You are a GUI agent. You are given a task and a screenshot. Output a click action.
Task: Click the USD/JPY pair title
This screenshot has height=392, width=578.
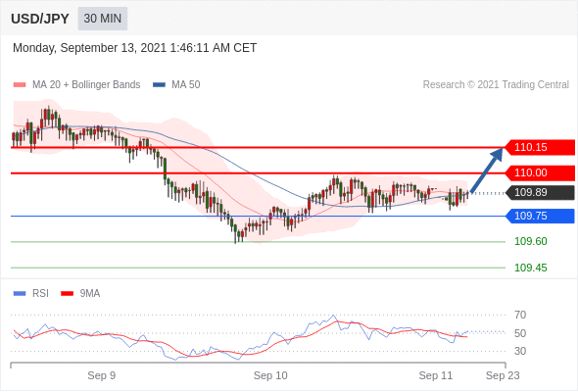[40, 19]
